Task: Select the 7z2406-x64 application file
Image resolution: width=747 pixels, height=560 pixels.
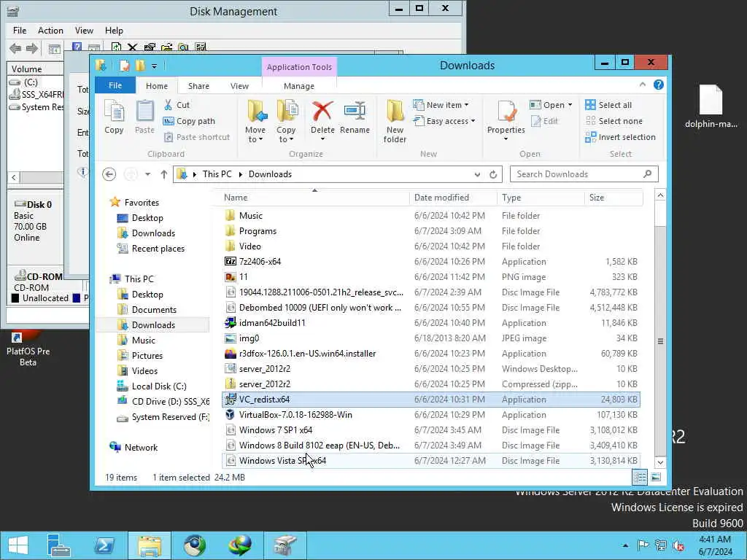Action: pos(430,262)
